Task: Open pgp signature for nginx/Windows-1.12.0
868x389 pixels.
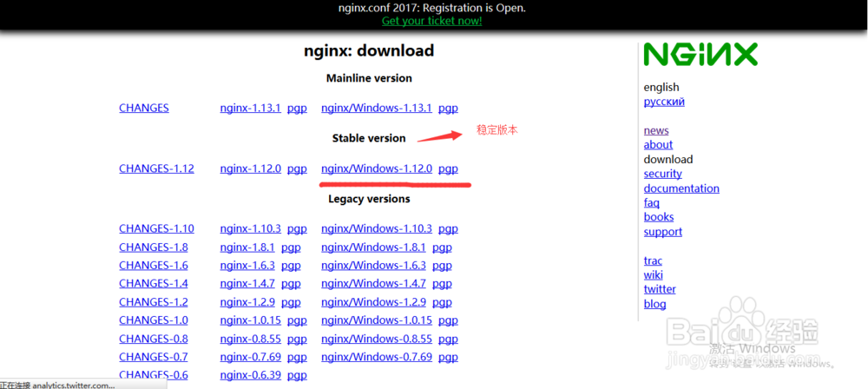Action: coord(448,168)
